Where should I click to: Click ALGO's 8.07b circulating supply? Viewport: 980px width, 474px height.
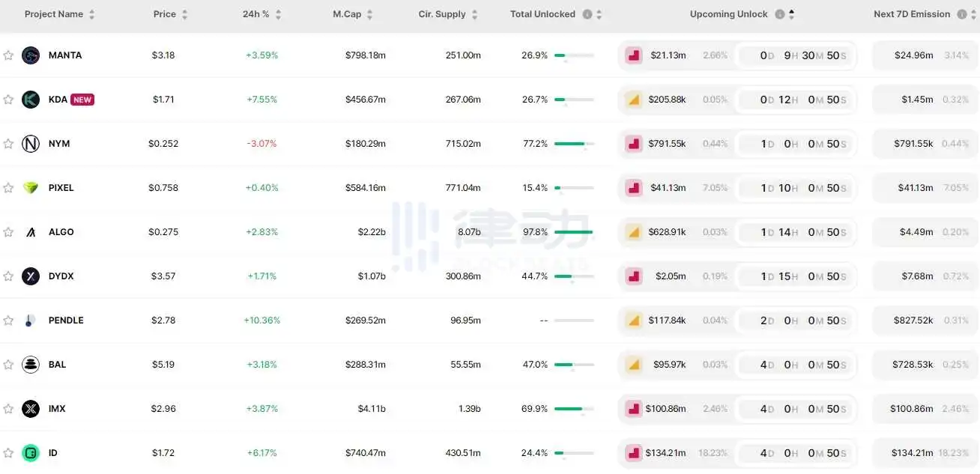[x=469, y=232]
